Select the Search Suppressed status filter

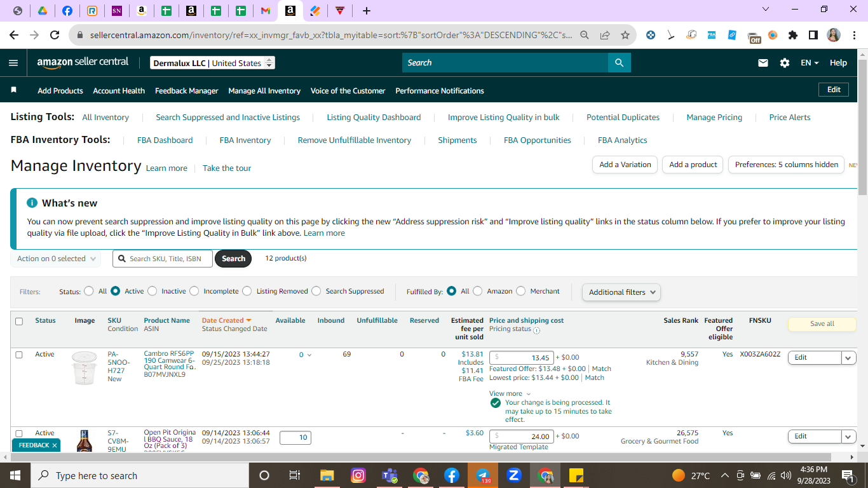click(316, 291)
